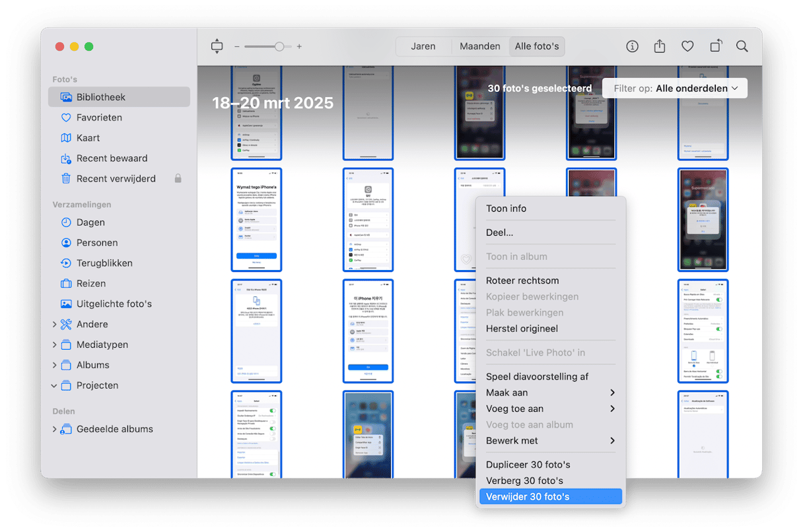This screenshot has height=532, width=803.
Task: Click the thumbnail zoom slider handle
Action: point(279,46)
